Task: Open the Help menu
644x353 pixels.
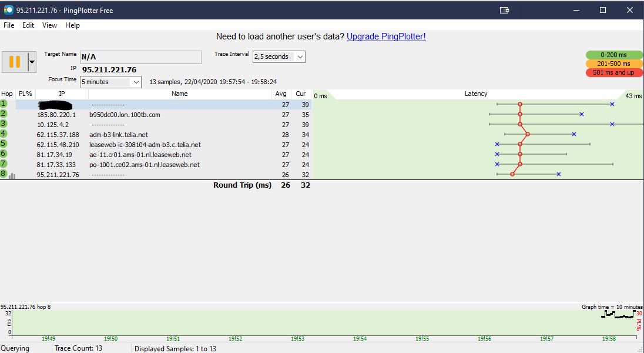Action: pyautogui.click(x=72, y=25)
